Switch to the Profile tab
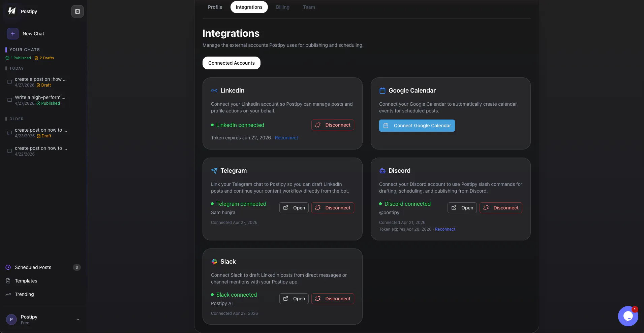Viewport: 644px width, 333px height. click(215, 7)
